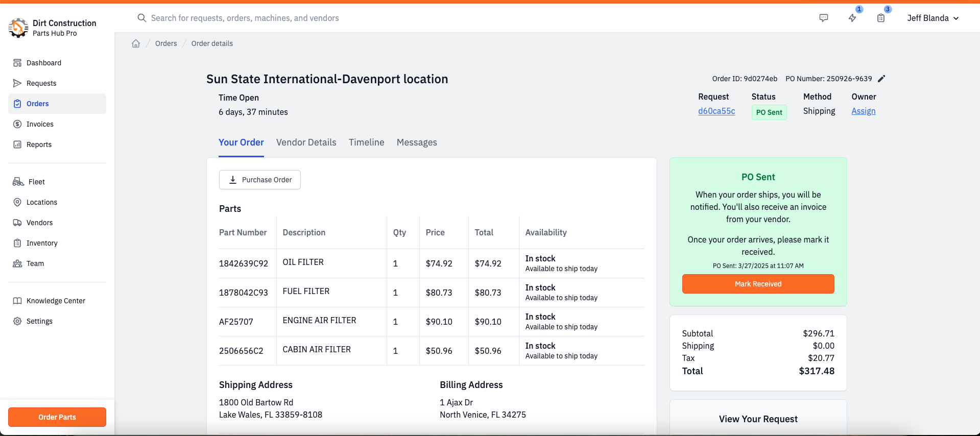Click the Orders breadcrumb link
Image resolution: width=980 pixels, height=436 pixels.
[x=166, y=43]
